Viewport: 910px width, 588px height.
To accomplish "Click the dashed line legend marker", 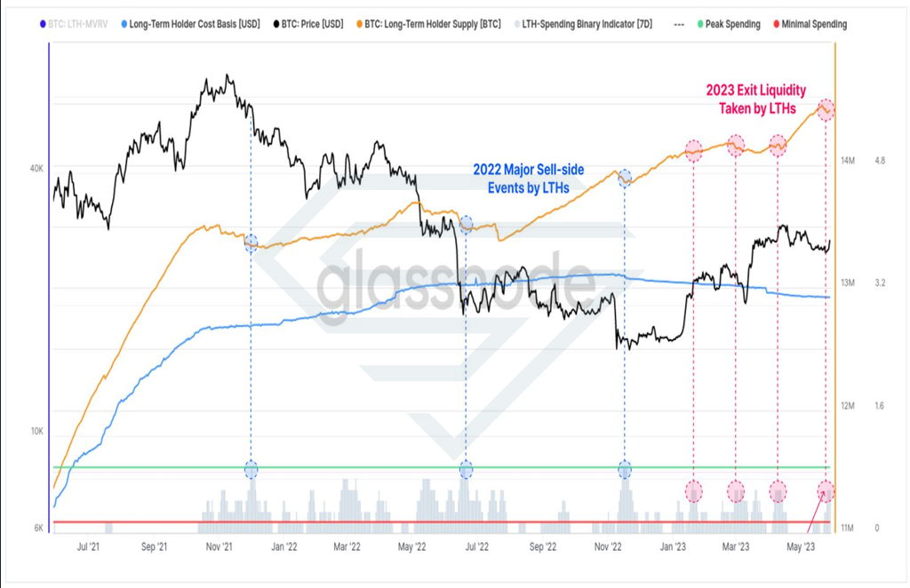I will point(678,25).
